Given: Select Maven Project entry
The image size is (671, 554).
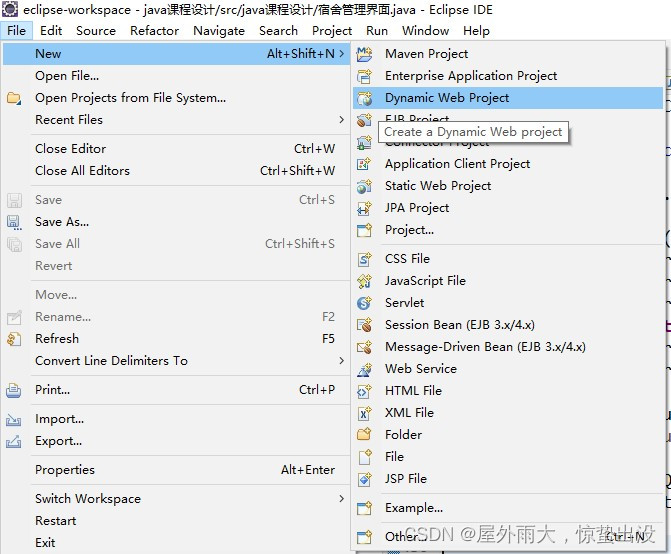Looking at the screenshot, I should point(508,54).
